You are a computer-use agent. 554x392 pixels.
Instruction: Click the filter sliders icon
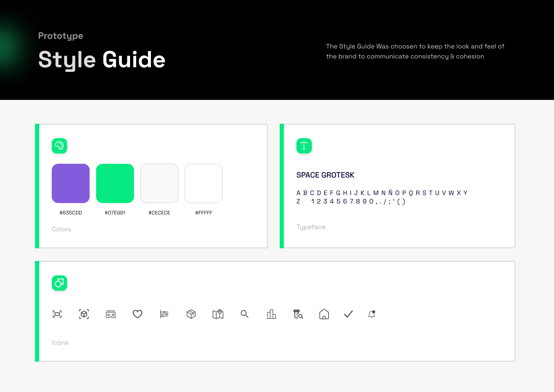(164, 314)
